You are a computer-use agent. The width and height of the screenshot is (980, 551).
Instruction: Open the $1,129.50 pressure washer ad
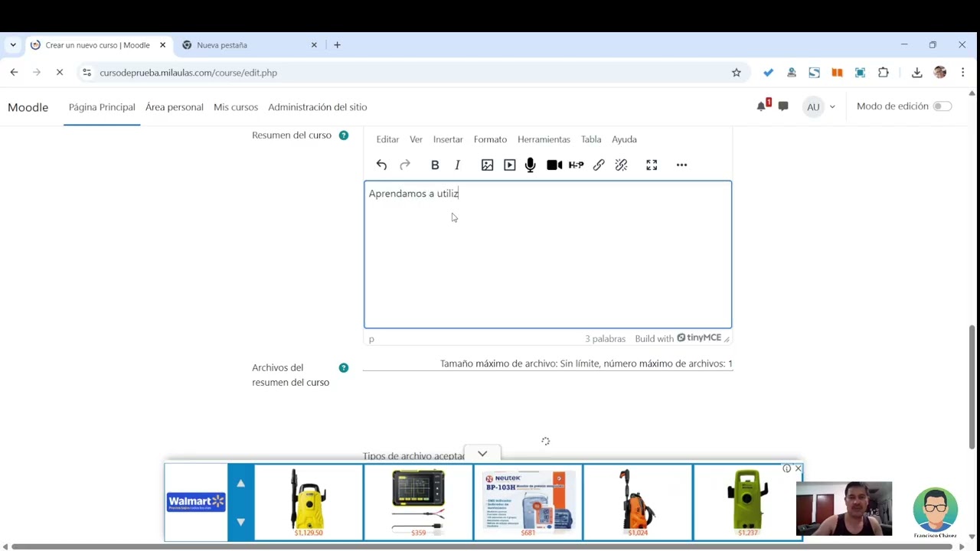coord(309,502)
